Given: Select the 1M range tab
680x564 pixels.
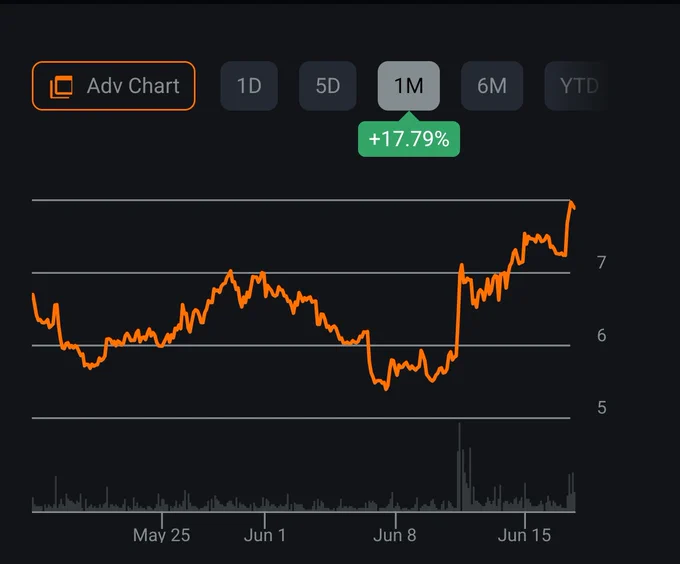Looking at the screenshot, I should click(409, 86).
